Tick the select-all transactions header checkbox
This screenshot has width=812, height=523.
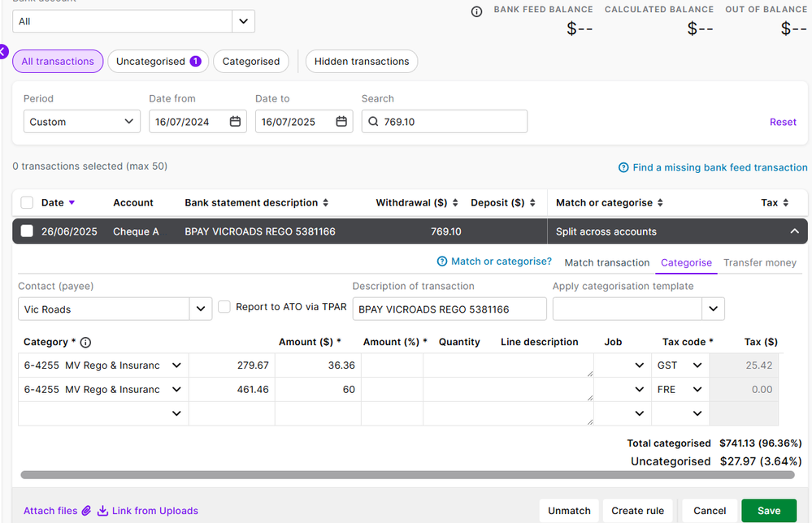(x=27, y=203)
